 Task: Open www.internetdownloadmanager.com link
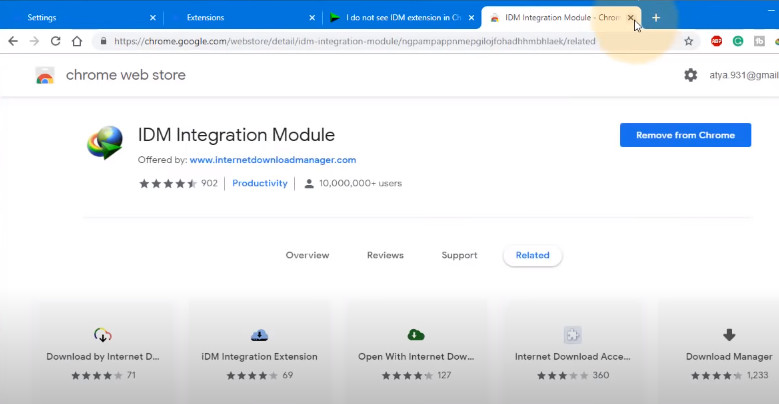coord(273,160)
